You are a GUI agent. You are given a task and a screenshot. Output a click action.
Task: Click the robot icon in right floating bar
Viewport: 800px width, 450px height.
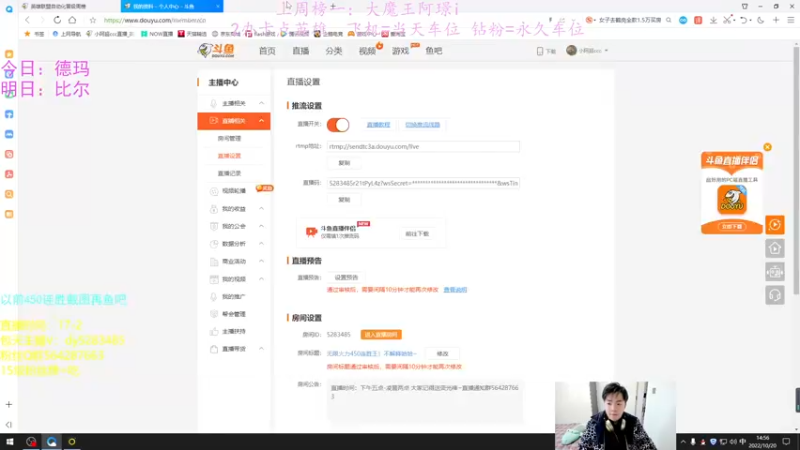pyautogui.click(x=774, y=272)
